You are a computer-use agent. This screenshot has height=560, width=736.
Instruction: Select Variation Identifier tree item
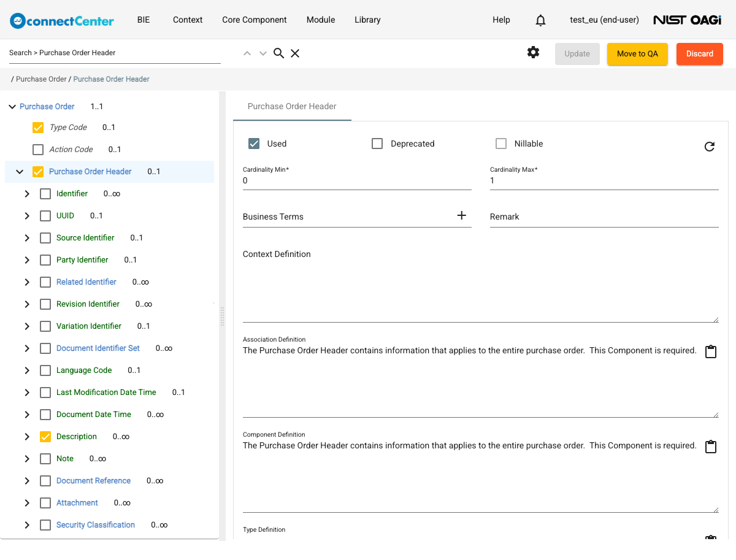point(89,326)
